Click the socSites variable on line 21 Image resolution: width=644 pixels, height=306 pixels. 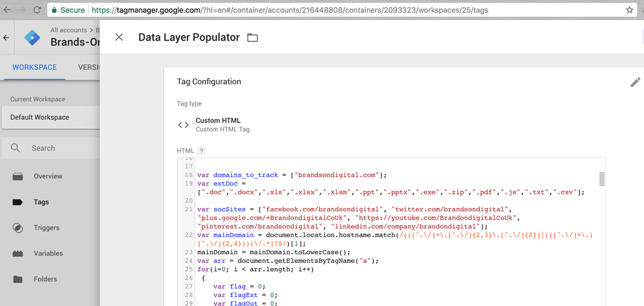[229, 209]
